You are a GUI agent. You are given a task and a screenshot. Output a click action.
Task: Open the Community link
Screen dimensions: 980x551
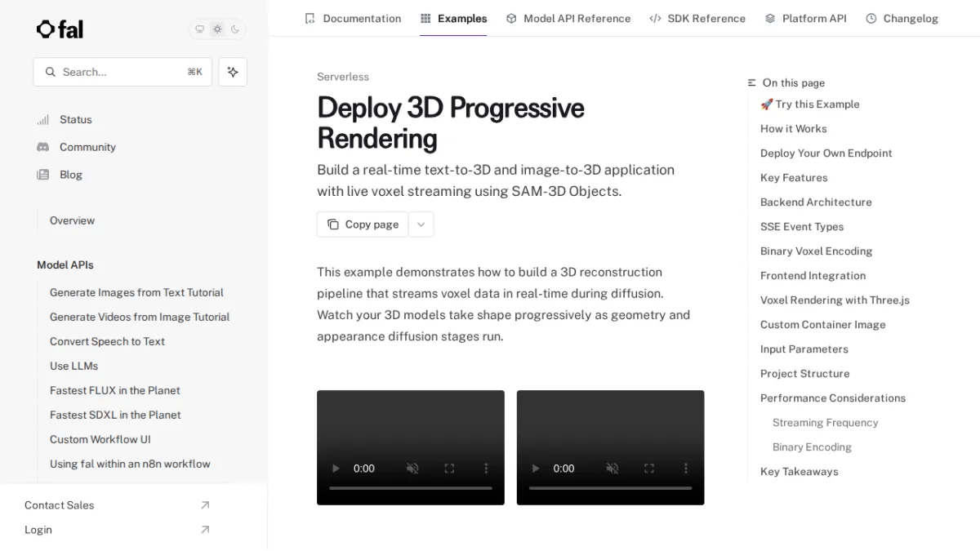87,147
